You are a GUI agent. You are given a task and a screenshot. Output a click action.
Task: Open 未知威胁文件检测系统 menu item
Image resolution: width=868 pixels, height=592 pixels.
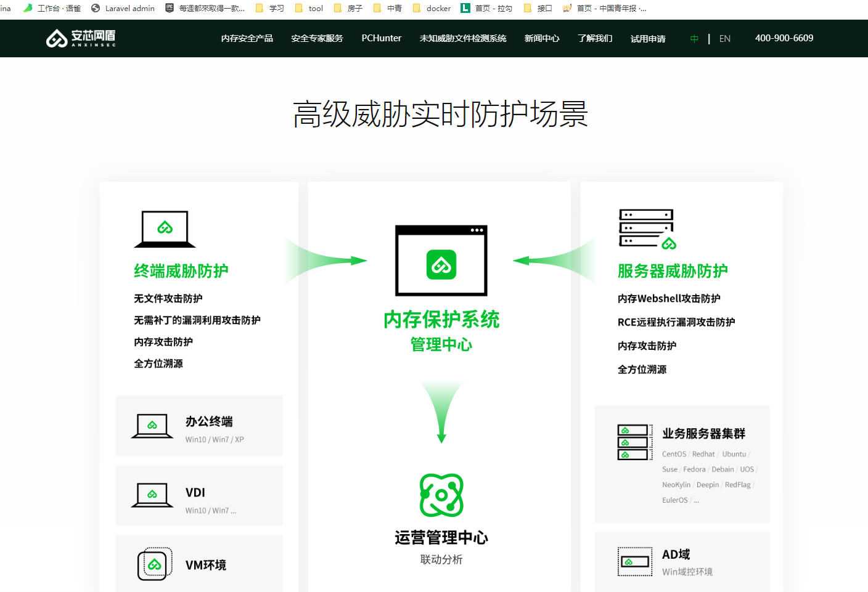point(463,38)
